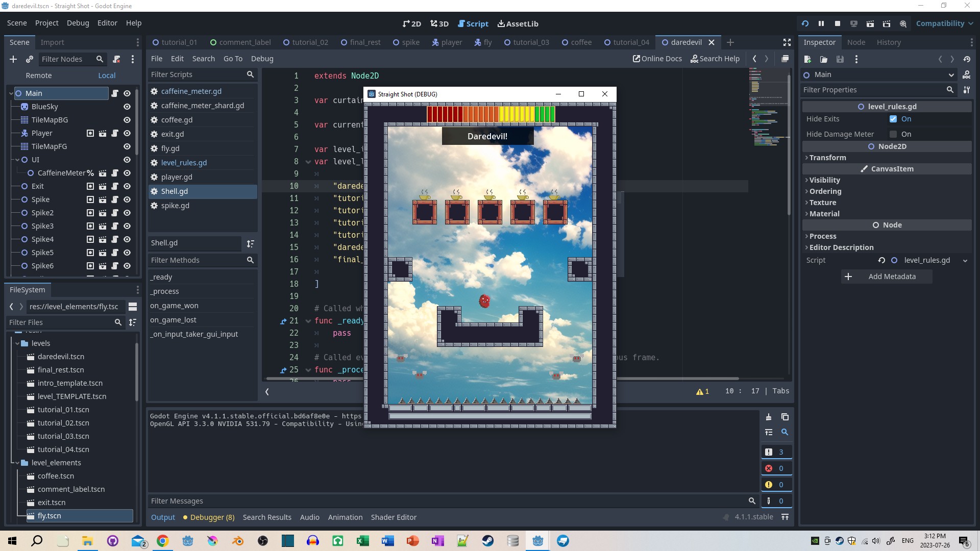Open the Debug menu in the script editor

point(262,59)
